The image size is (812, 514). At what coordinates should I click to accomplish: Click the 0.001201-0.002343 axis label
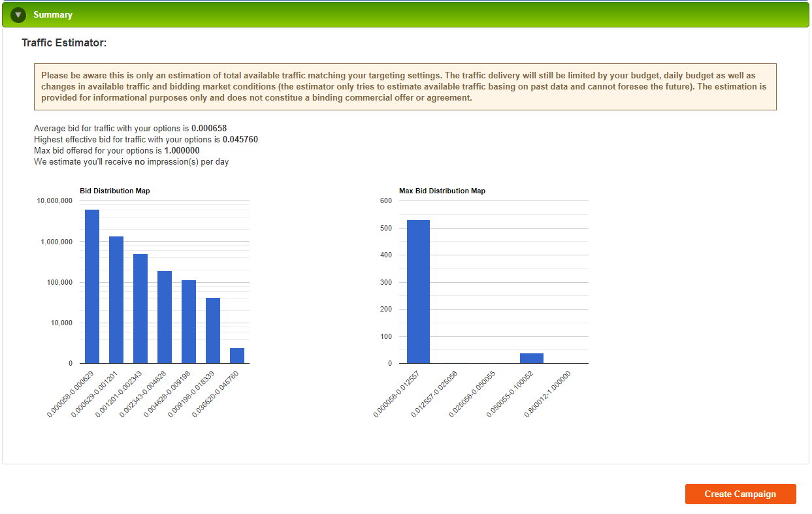coord(120,394)
